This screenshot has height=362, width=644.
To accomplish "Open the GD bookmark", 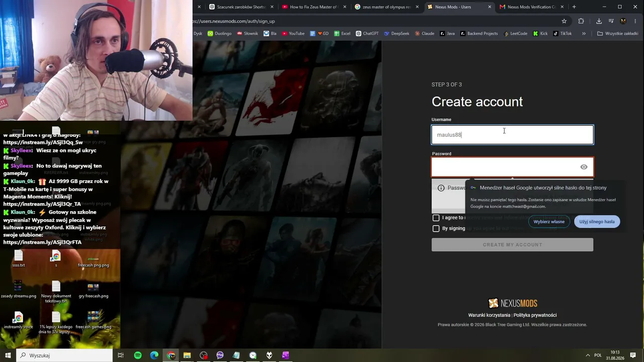I will (x=319, y=34).
